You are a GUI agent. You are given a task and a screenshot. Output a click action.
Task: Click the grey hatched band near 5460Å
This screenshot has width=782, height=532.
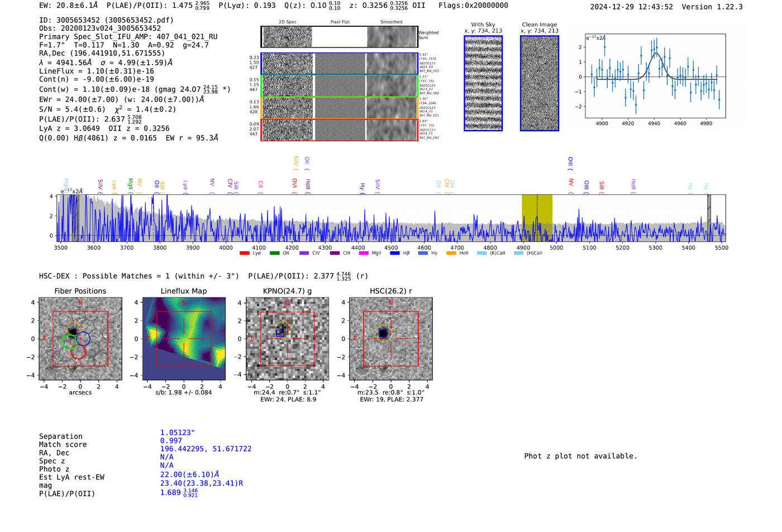tap(709, 218)
